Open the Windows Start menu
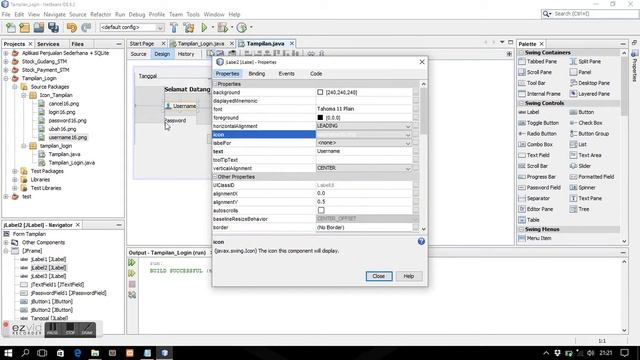 (x=8, y=353)
